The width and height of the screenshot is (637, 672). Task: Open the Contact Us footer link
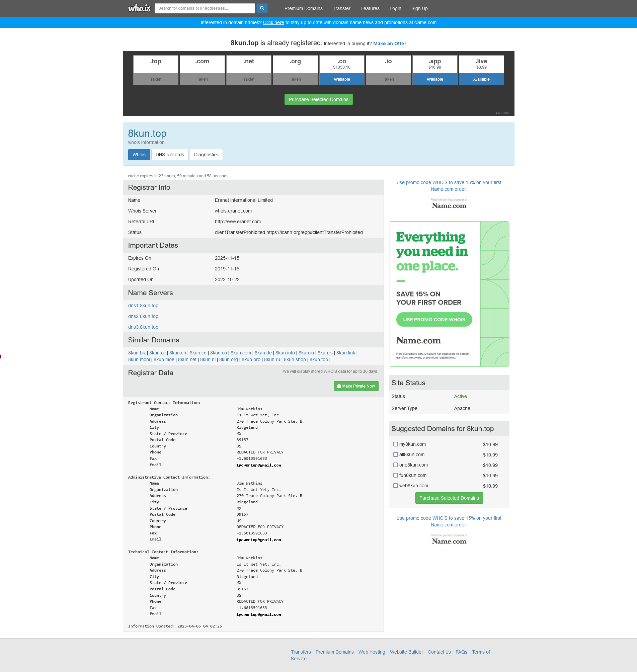point(439,652)
